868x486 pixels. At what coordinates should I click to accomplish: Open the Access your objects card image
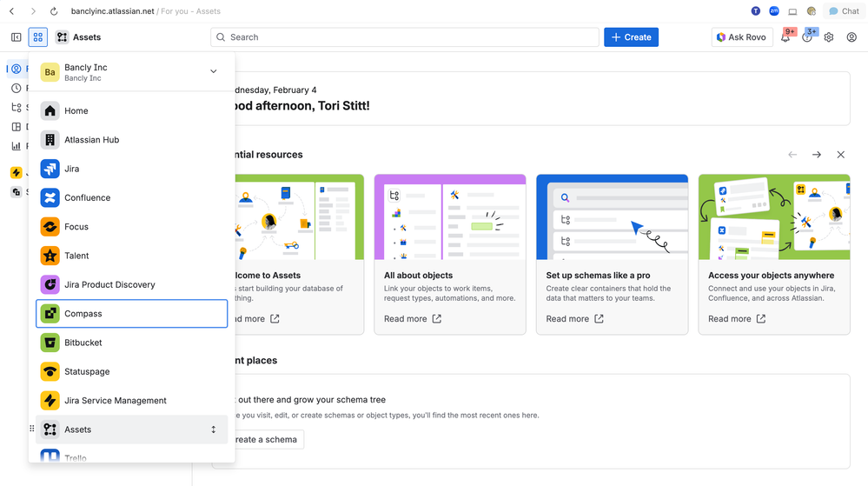774,217
